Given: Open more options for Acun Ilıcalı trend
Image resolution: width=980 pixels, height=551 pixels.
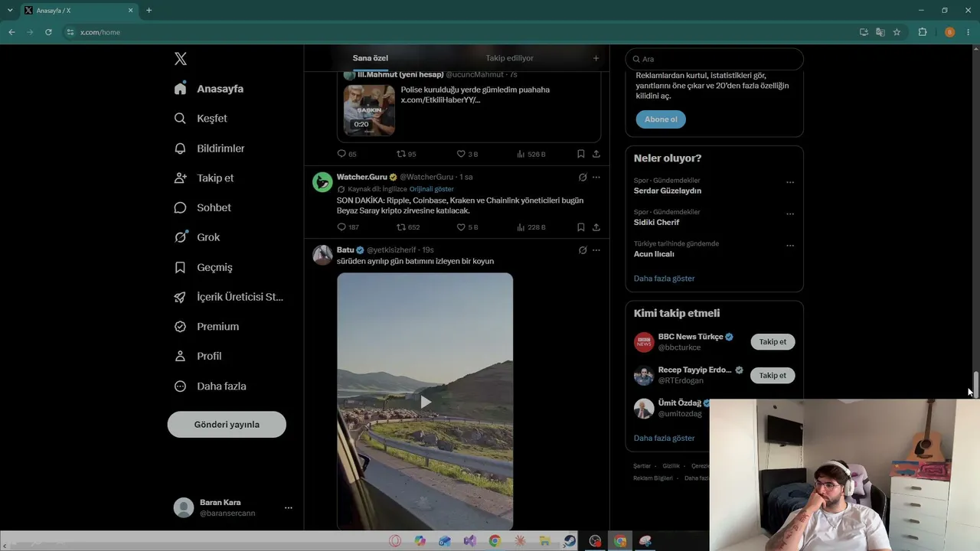Looking at the screenshot, I should (x=790, y=246).
